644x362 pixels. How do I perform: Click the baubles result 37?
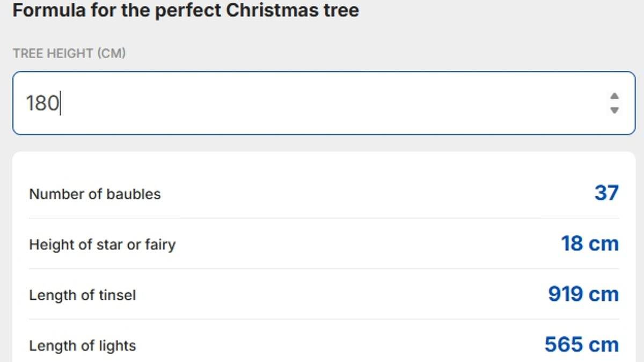[606, 193]
